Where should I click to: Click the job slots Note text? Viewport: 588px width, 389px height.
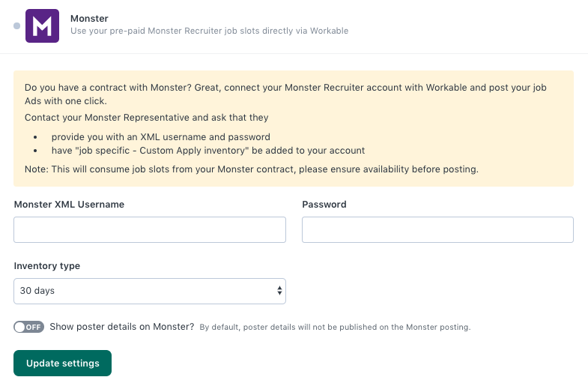click(252, 169)
